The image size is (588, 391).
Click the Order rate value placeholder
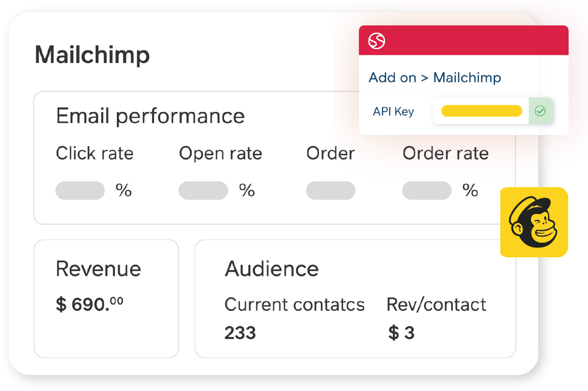[427, 191]
